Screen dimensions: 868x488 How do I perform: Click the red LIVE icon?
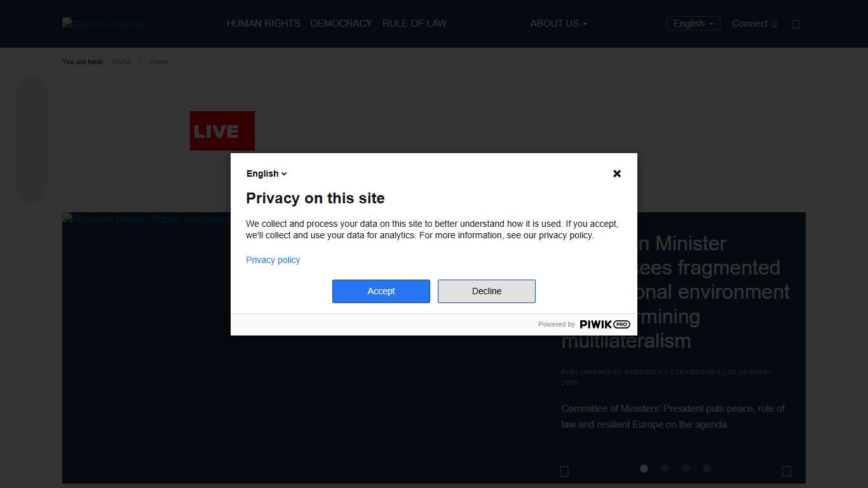[x=222, y=131]
